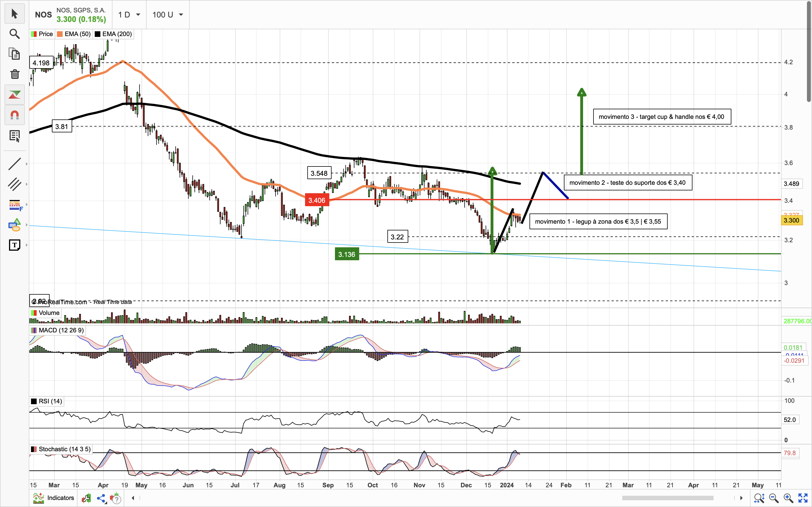Click the magnifying glass search tool
Viewport: 812px width, 507px height.
[14, 34]
